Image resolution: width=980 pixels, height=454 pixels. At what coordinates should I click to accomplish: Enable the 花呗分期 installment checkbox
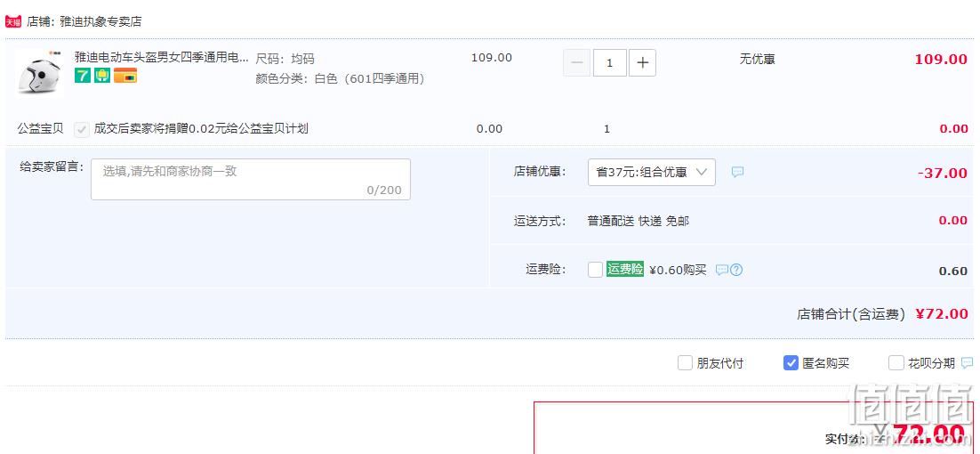tap(896, 362)
